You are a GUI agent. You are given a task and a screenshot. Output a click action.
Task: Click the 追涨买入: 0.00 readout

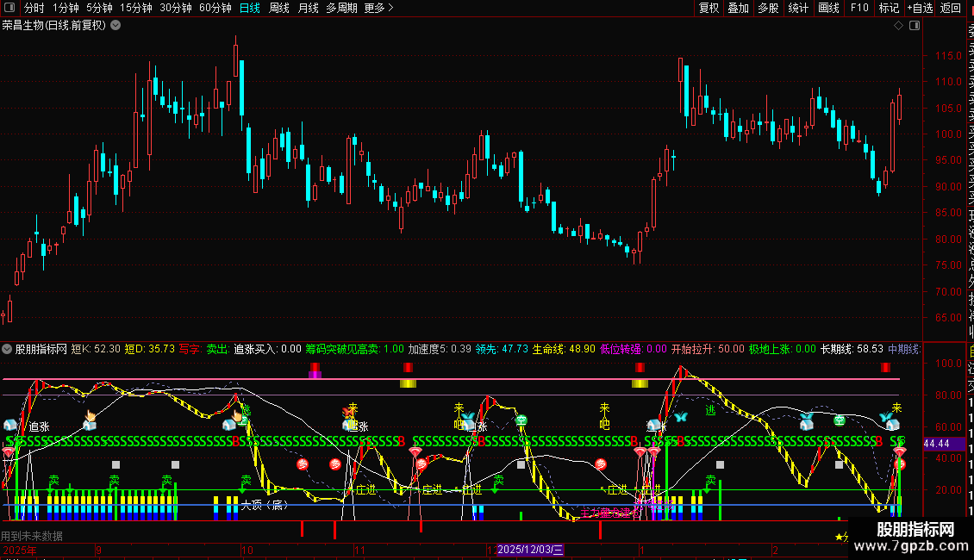[267, 349]
